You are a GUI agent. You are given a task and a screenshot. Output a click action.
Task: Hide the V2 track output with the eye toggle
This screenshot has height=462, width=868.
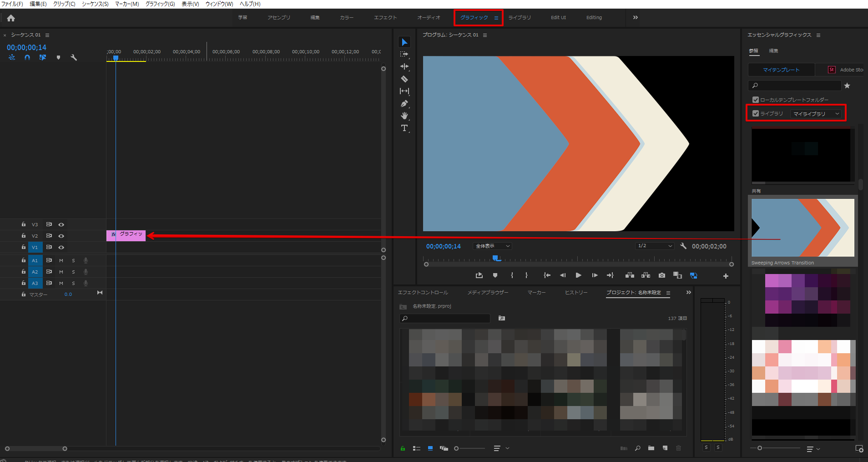pos(61,235)
